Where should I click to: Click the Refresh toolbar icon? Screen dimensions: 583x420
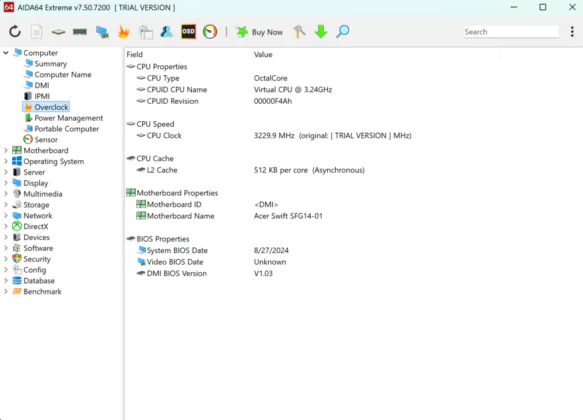click(15, 32)
